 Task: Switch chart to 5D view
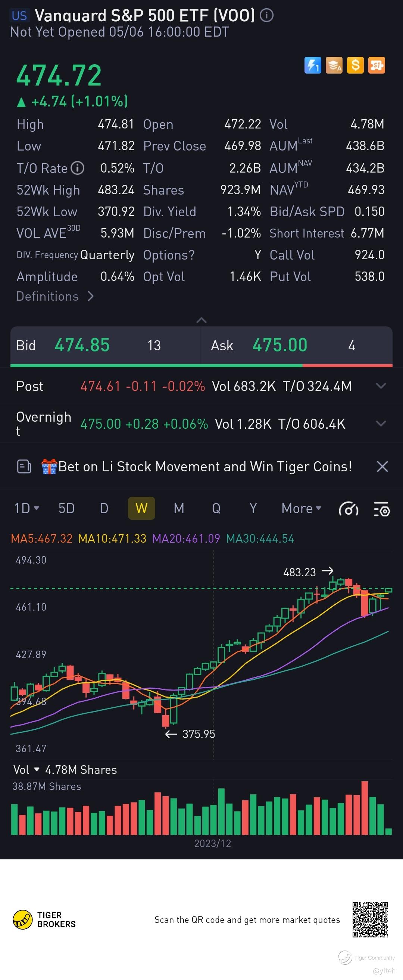(x=66, y=508)
